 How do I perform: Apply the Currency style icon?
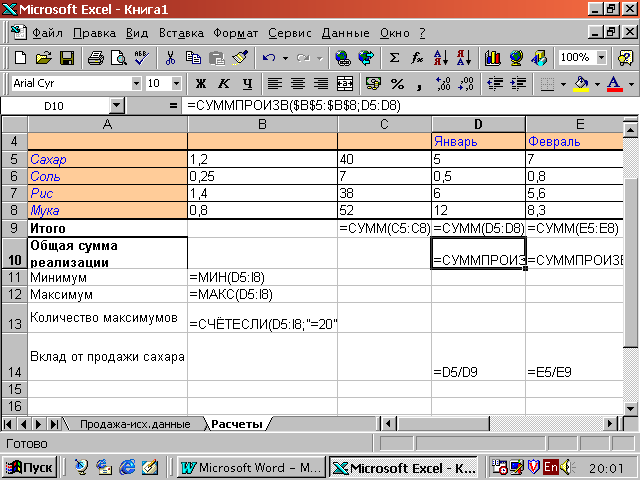click(373, 84)
